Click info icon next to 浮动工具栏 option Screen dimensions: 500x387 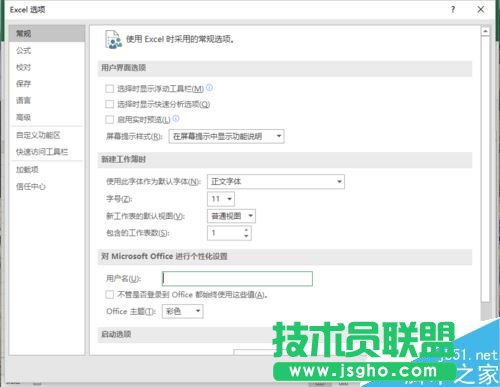pyautogui.click(x=209, y=88)
